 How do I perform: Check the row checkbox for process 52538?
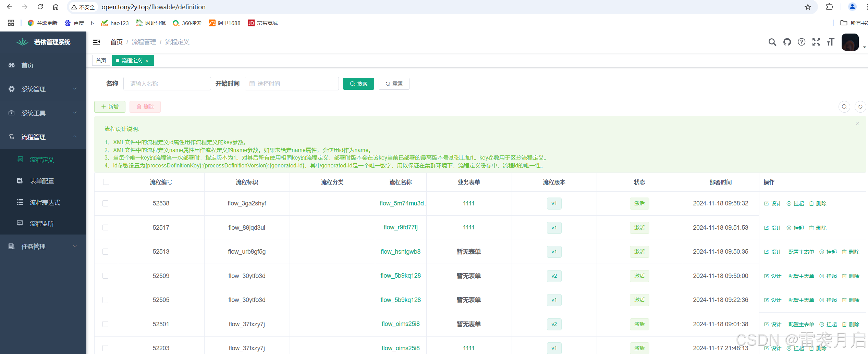(x=106, y=203)
